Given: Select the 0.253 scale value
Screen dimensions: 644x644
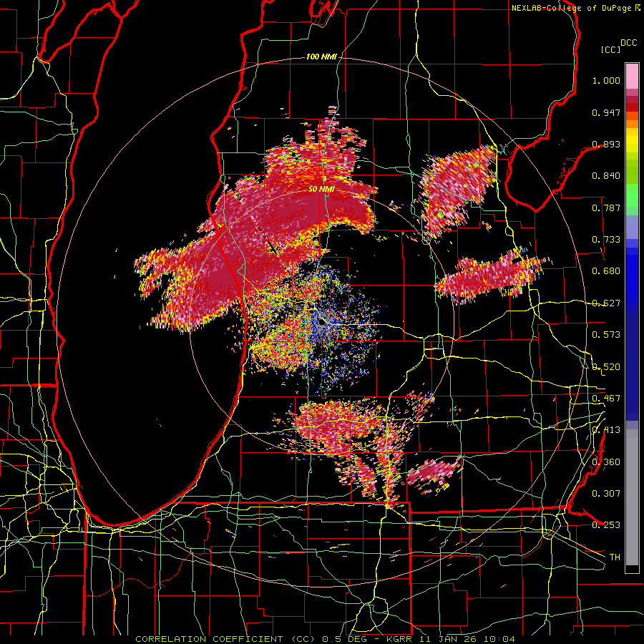Looking at the screenshot, I should click(x=606, y=525).
